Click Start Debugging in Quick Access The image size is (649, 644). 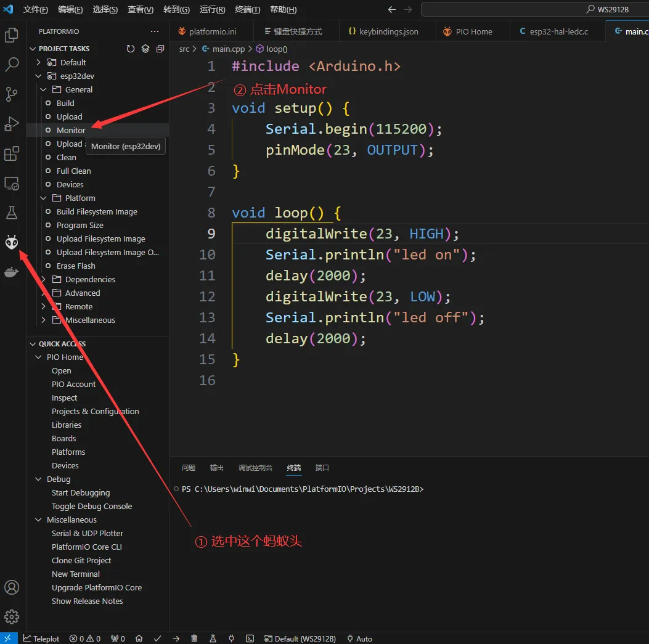point(81,492)
